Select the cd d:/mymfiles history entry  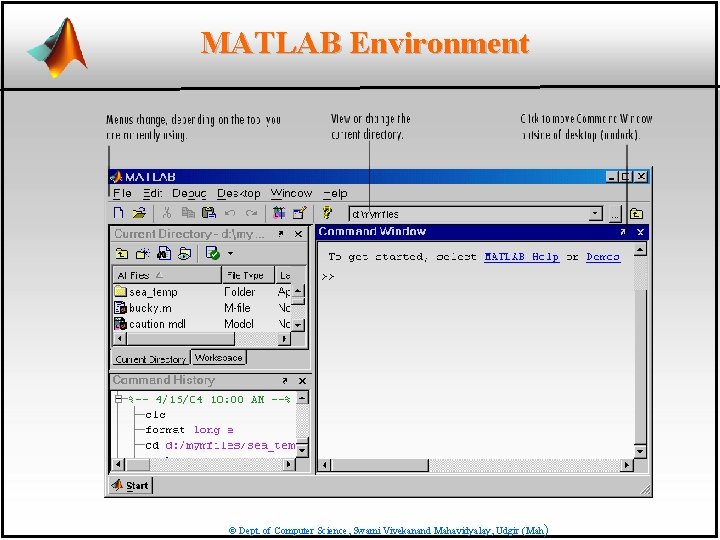click(x=220, y=445)
